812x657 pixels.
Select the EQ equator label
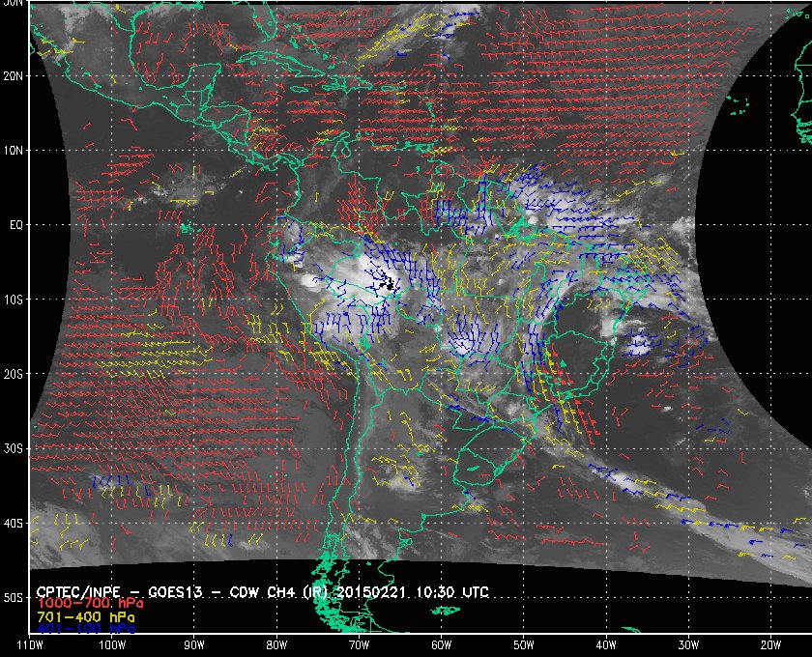point(14,224)
